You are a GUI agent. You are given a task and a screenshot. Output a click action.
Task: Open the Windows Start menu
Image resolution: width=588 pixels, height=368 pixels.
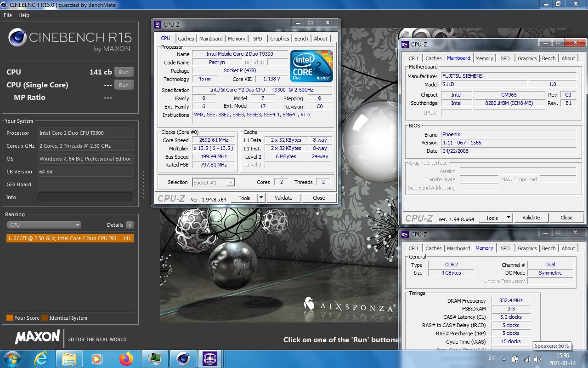click(x=11, y=358)
